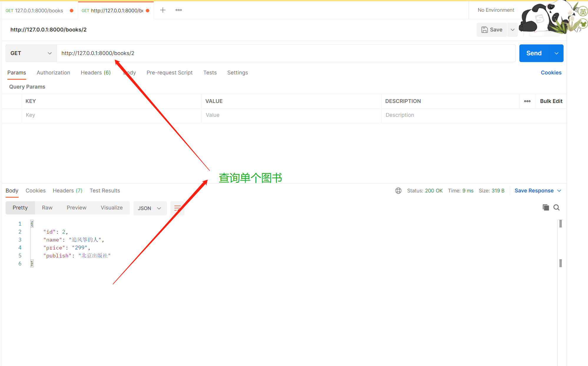
Task: Click the wrap lines icon
Action: coord(177,208)
